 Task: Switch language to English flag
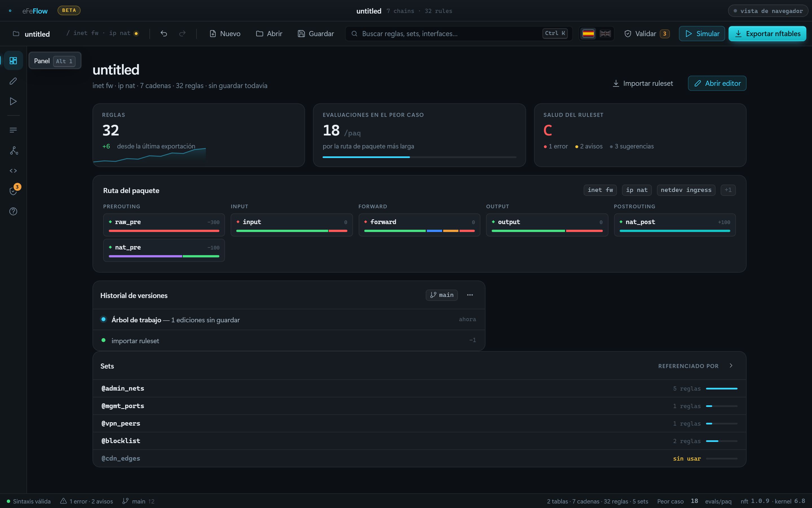click(605, 34)
